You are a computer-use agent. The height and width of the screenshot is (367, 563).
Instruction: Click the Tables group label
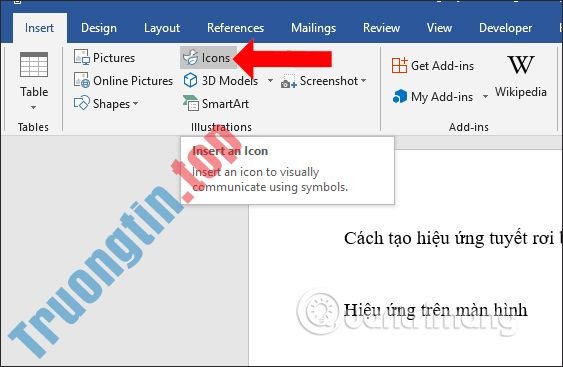[x=33, y=127]
